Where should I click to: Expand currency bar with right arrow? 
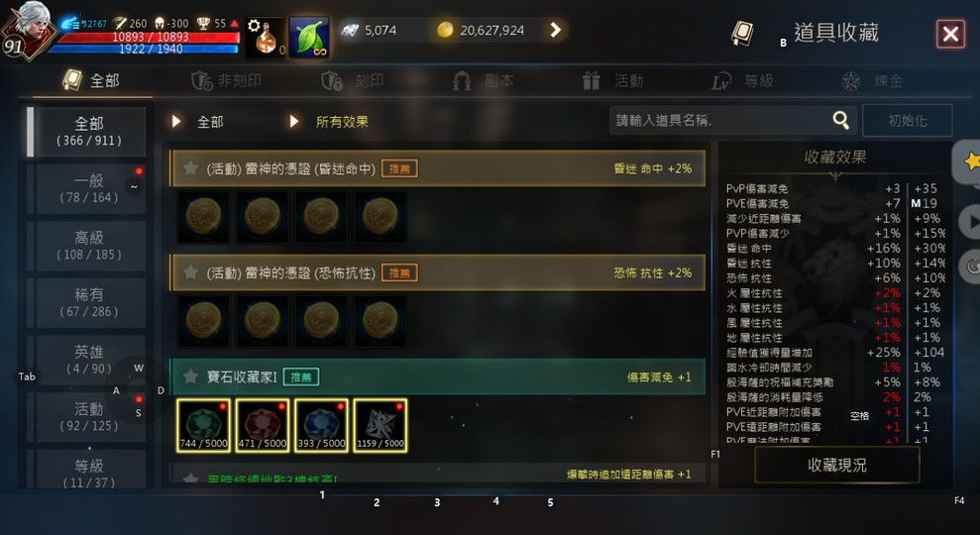click(555, 30)
